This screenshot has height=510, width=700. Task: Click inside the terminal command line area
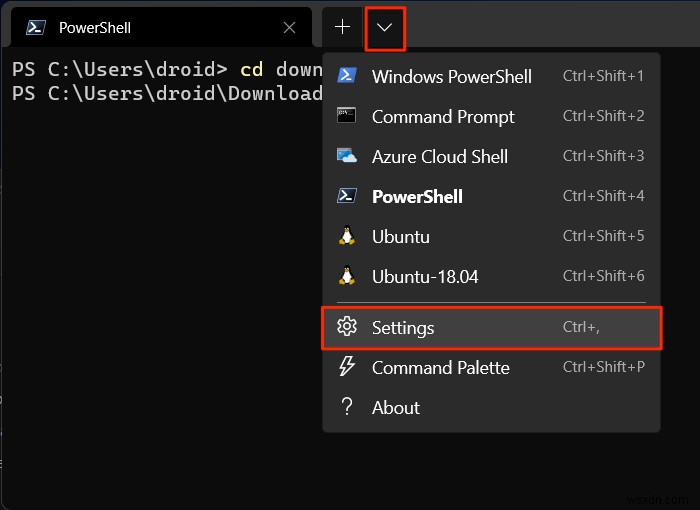tap(160, 250)
